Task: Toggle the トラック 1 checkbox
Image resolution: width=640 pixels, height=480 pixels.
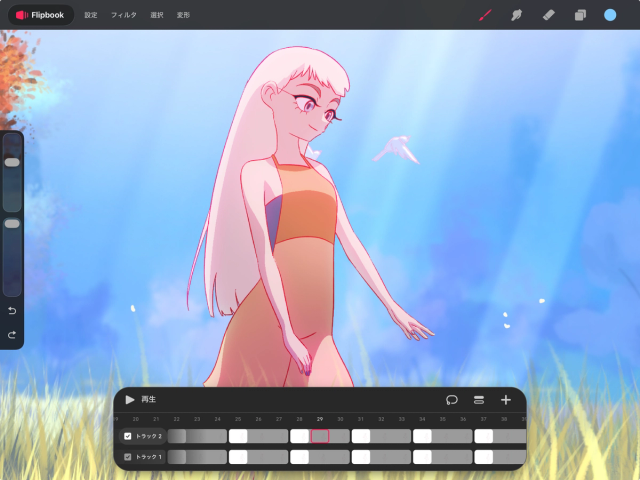Action: [127, 457]
